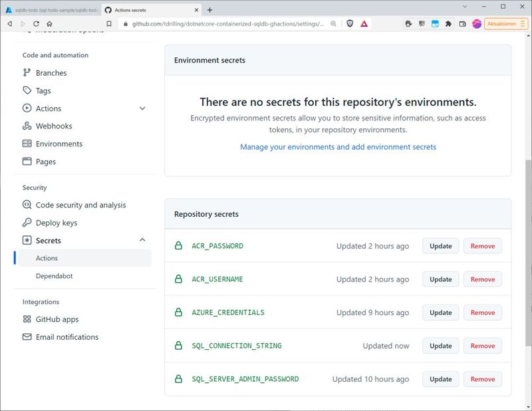532x411 pixels.
Task: Click the scrollbar down arrow
Action: tap(528, 407)
